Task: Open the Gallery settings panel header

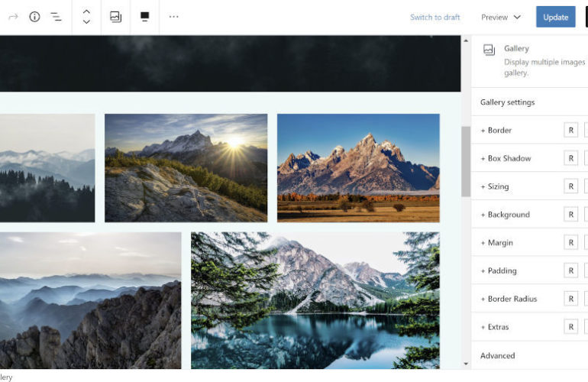Action: (x=529, y=102)
